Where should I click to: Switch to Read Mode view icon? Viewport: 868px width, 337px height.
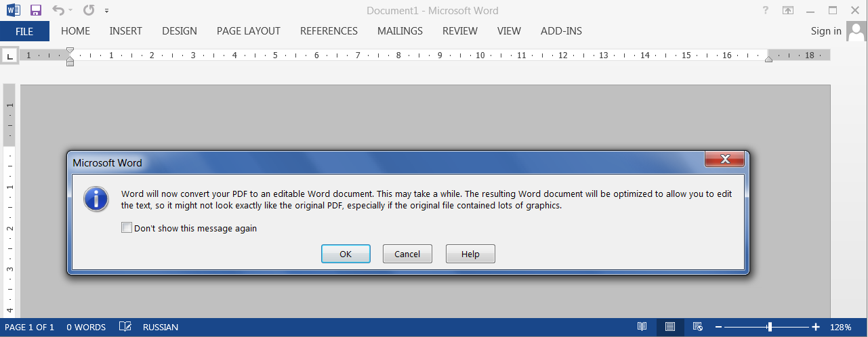pos(642,328)
